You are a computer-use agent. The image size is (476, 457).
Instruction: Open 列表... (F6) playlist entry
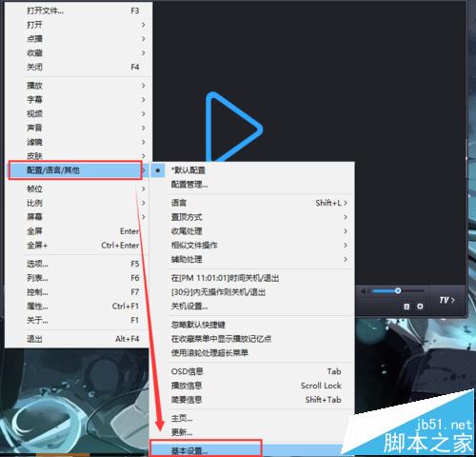[x=79, y=278]
